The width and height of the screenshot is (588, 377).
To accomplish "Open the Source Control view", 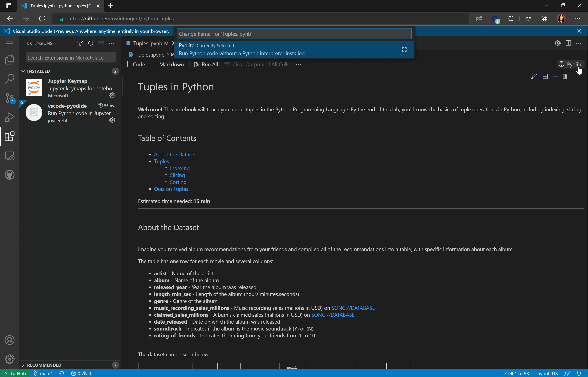I will coord(10,98).
